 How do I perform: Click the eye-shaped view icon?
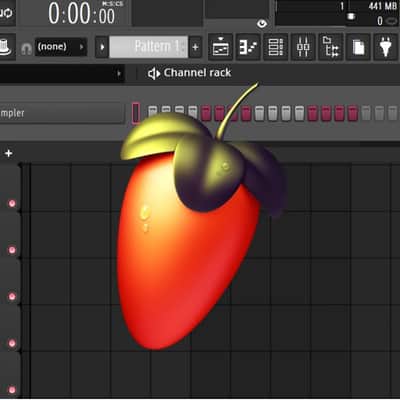coord(262,23)
